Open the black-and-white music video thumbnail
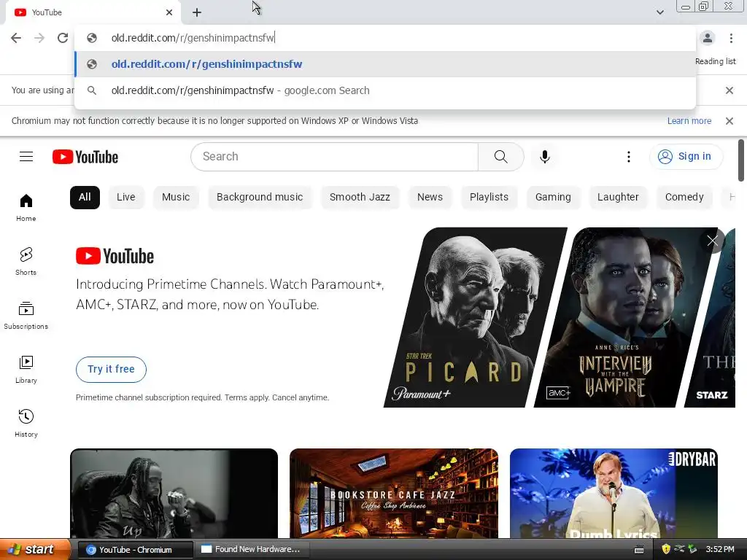The height and width of the screenshot is (560, 747). [174, 494]
